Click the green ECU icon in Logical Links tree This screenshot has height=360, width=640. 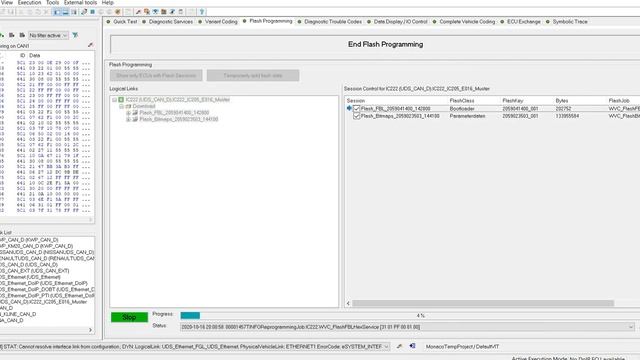121,100
